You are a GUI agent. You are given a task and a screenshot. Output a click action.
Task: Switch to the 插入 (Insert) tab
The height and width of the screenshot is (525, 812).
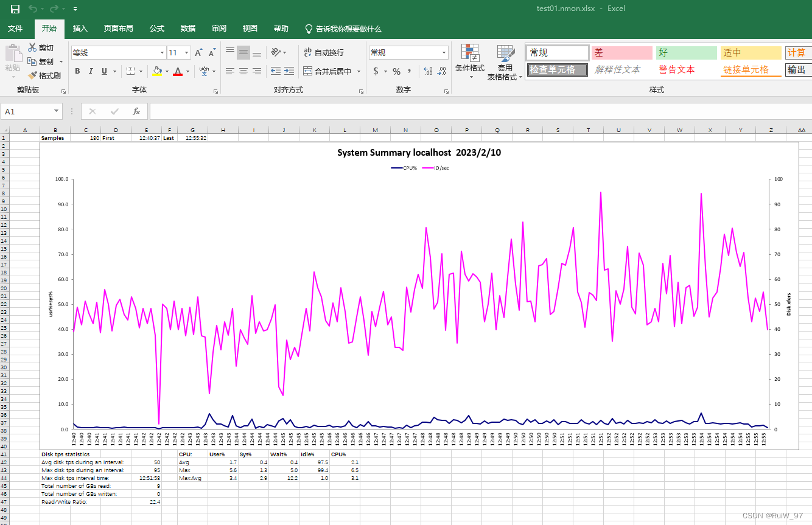pos(80,29)
